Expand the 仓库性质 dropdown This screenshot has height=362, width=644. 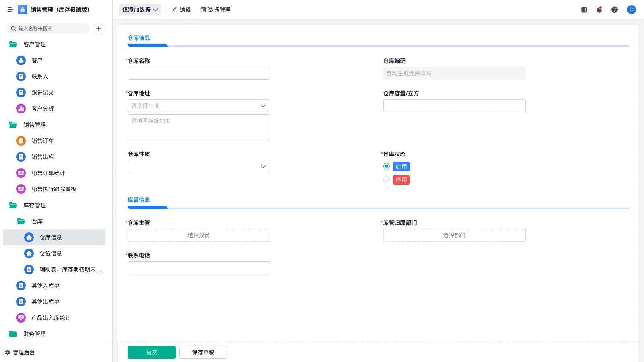(198, 166)
